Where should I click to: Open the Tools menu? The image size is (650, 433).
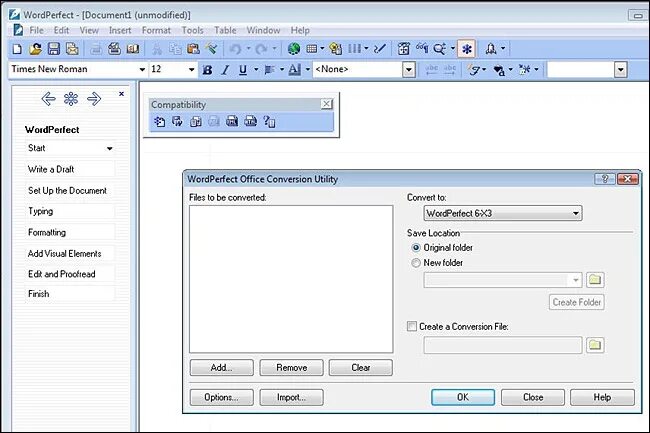tap(192, 30)
